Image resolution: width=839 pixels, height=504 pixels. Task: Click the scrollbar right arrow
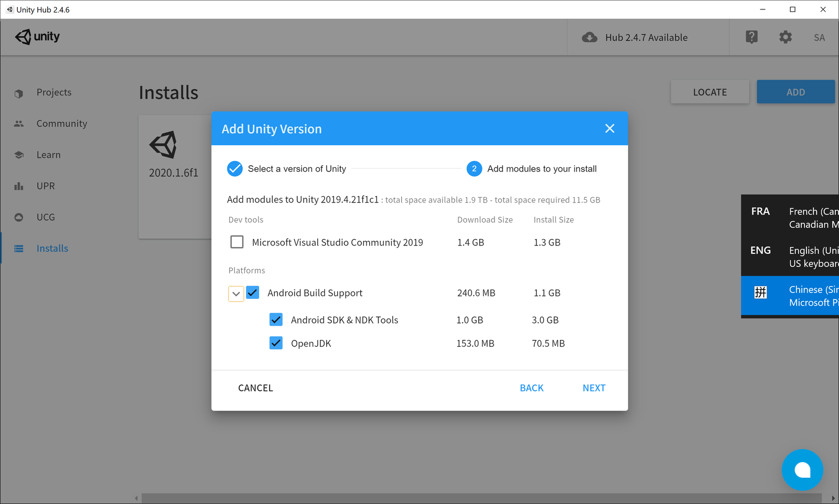[x=833, y=498]
